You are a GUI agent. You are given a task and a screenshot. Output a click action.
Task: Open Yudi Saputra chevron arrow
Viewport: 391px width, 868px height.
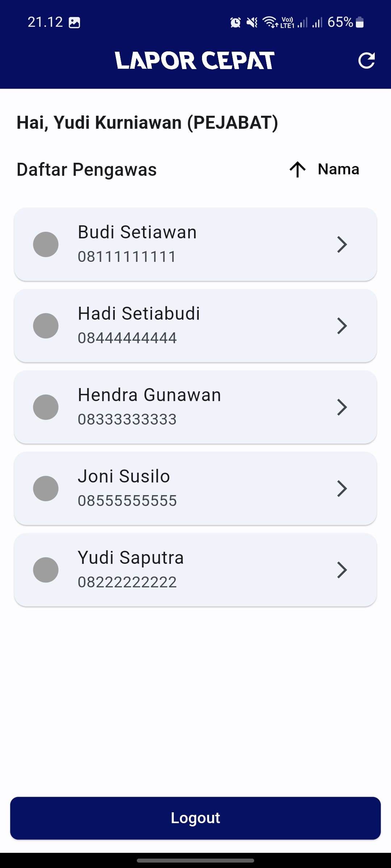pyautogui.click(x=342, y=570)
